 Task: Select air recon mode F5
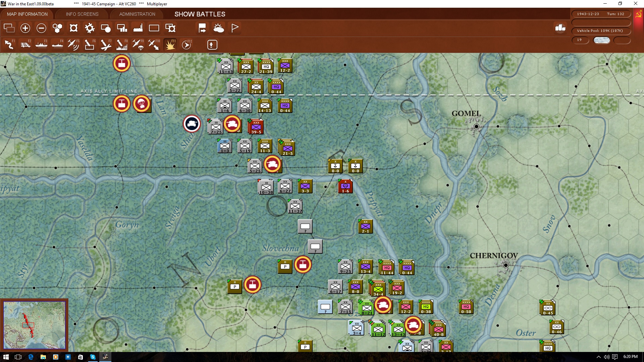click(x=73, y=45)
